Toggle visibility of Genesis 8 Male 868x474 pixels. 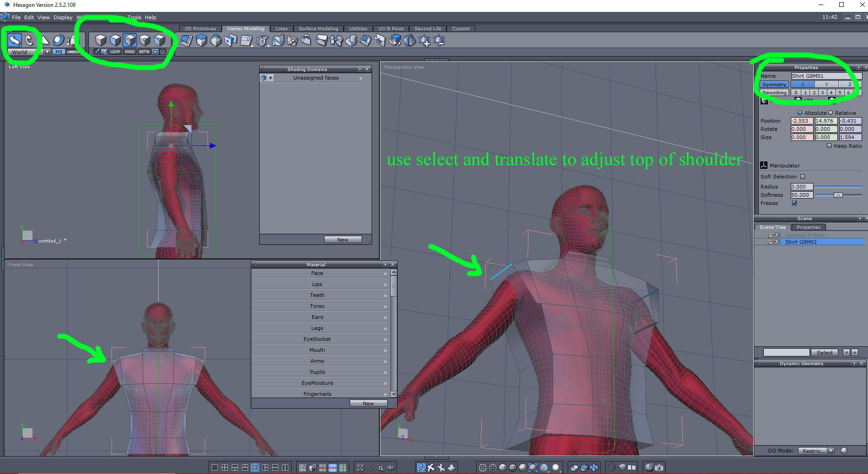tap(776, 235)
